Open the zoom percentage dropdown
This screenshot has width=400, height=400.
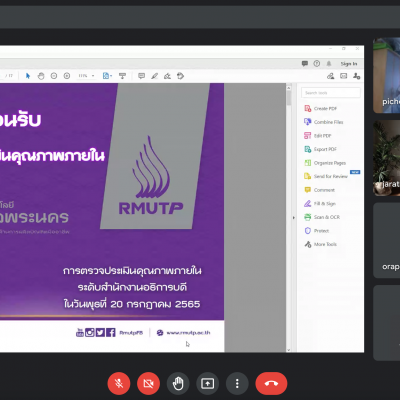click(86, 76)
